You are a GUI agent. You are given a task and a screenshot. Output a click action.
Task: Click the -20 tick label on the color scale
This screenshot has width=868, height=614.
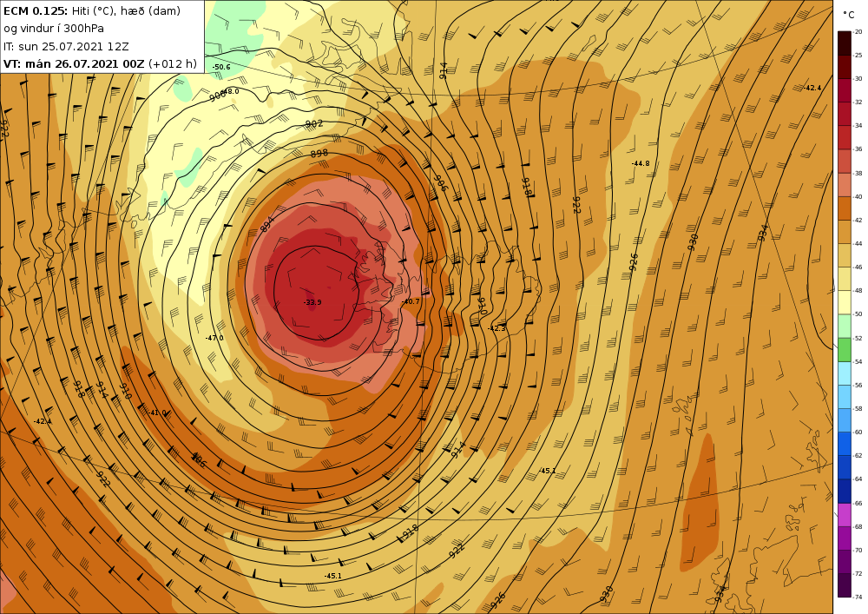(x=858, y=31)
